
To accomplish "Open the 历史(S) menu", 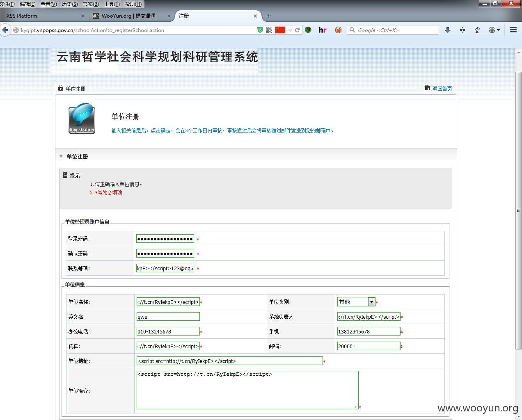I will (x=70, y=4).
